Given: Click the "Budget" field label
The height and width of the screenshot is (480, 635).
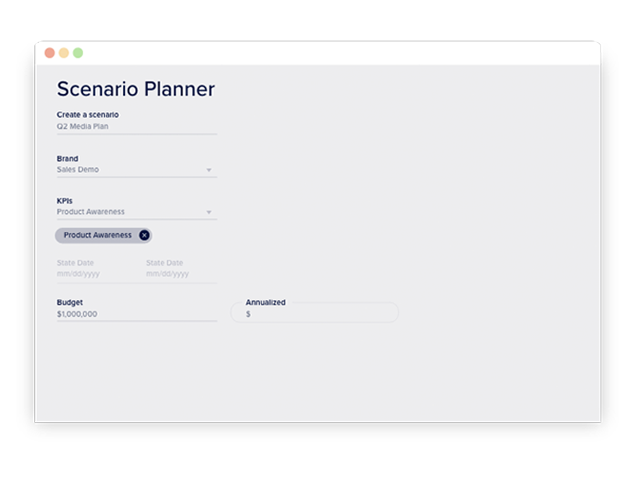Looking at the screenshot, I should click(70, 302).
